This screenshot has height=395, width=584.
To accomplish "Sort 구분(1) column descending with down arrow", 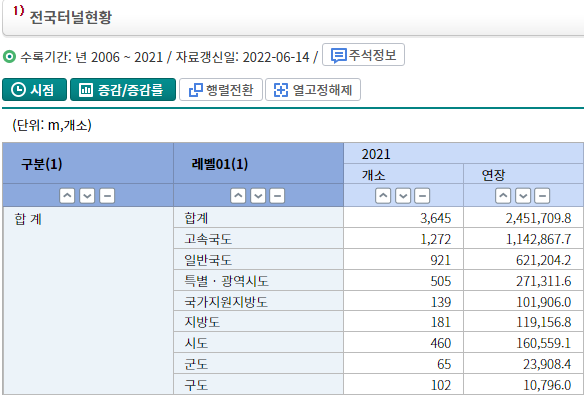I will click(87, 196).
